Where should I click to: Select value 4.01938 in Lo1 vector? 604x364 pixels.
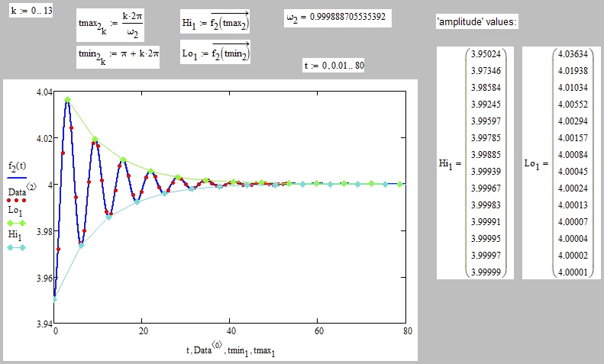point(573,71)
